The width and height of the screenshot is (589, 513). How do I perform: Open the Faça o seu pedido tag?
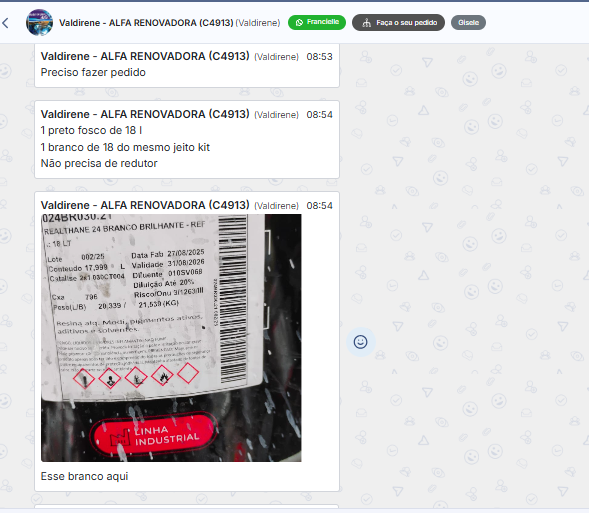(x=398, y=23)
